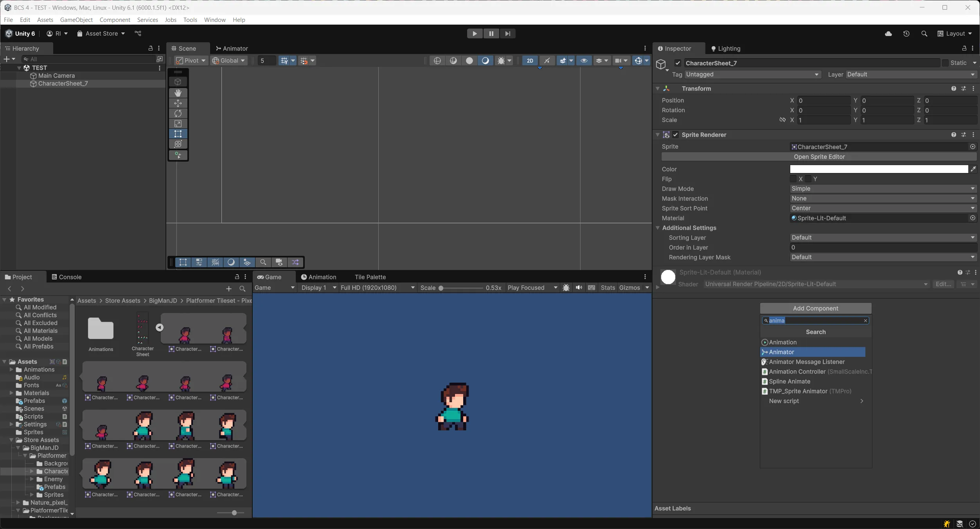Select the Move tool in Scene toolbar
Screen dimensions: 980x529
(178, 103)
